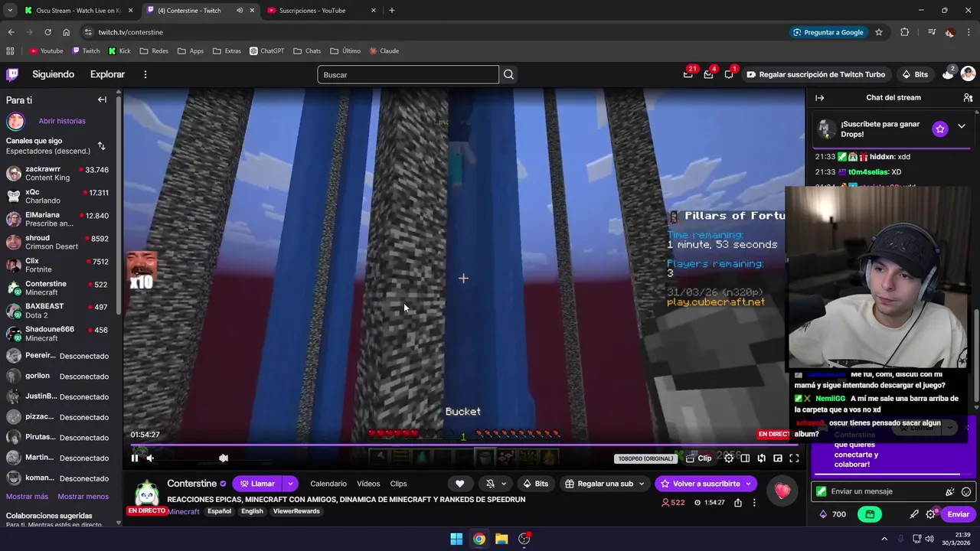Collapse the left sidebar with the arrow icon
The width and height of the screenshot is (980, 551).
(102, 99)
